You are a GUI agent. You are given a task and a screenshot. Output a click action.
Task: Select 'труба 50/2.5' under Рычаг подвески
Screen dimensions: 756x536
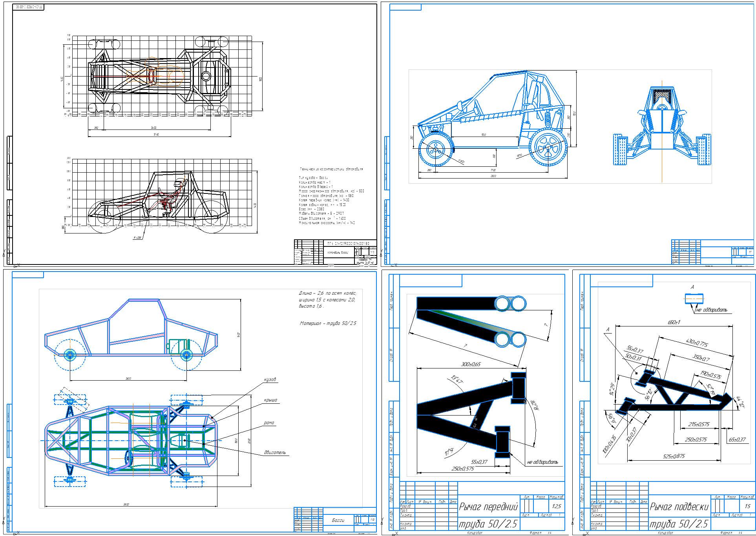(679, 524)
